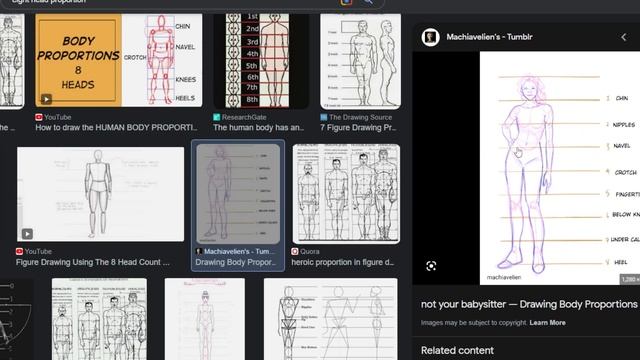Open '7 Figure Drawing Pr..' result link

click(x=358, y=127)
